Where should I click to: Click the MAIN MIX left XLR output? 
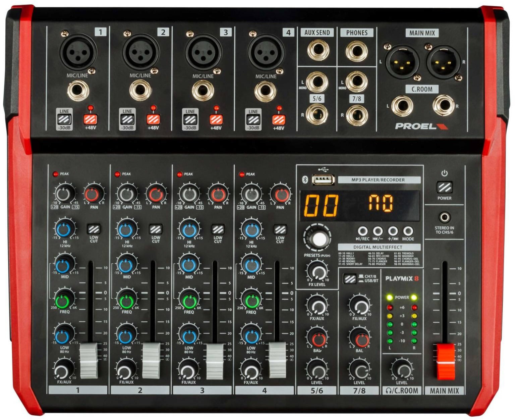pyautogui.click(x=402, y=62)
